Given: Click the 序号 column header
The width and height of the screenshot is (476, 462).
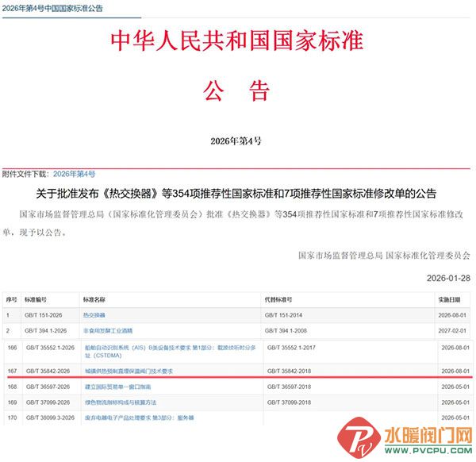Looking at the screenshot, I should pyautogui.click(x=11, y=300).
